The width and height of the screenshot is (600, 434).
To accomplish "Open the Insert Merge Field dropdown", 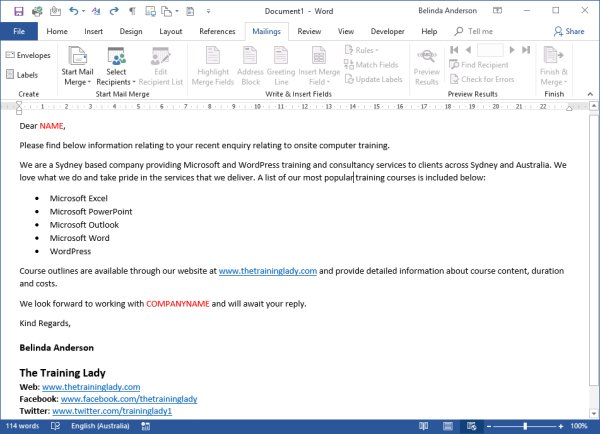I will 319,66.
